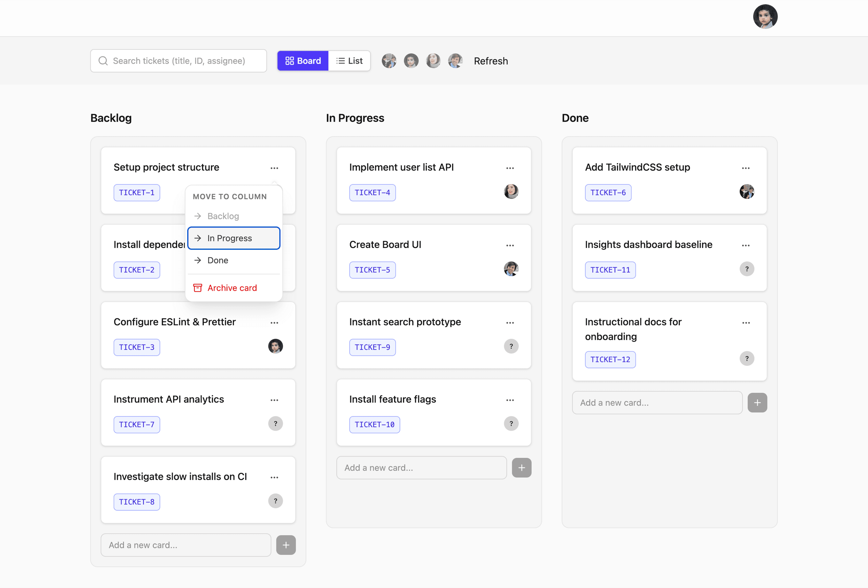Click the unassigned '?' icon on TICKET-9
The image size is (868, 588).
pyautogui.click(x=511, y=346)
